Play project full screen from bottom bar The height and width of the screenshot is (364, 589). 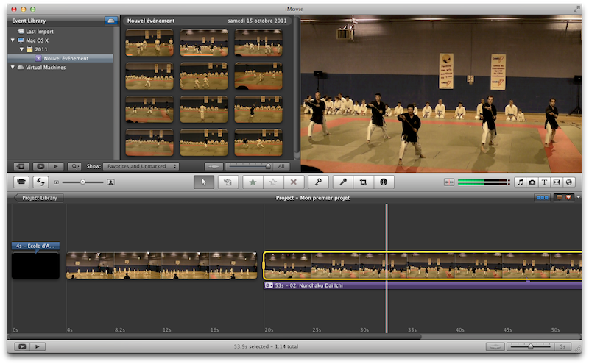pyautogui.click(x=22, y=347)
